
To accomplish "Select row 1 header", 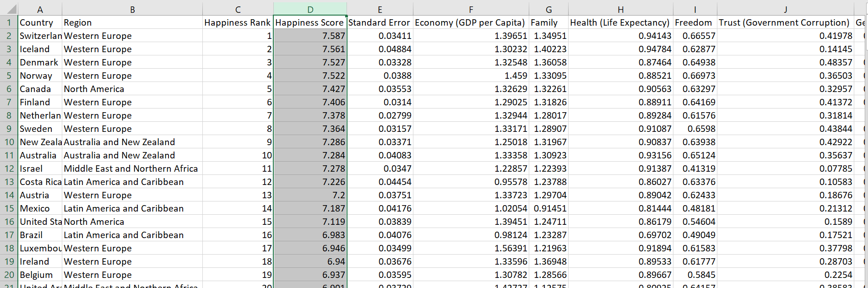I will pyautogui.click(x=9, y=22).
